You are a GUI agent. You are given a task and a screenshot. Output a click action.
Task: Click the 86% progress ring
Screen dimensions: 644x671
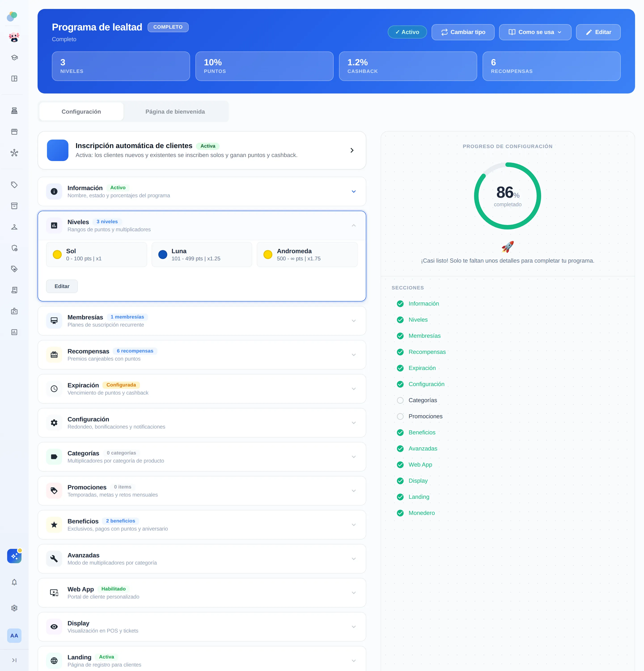(507, 196)
